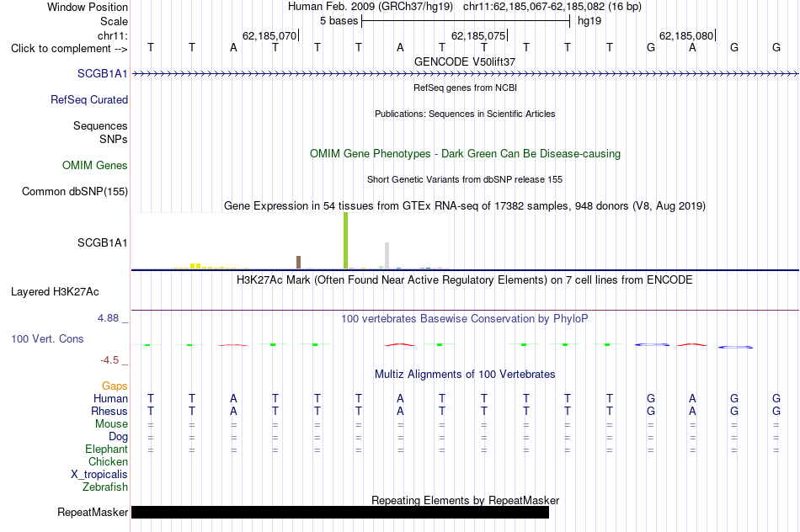The height and width of the screenshot is (532, 800).
Task: Click the 4.88 PhyloP upper scale value
Action: [108, 318]
